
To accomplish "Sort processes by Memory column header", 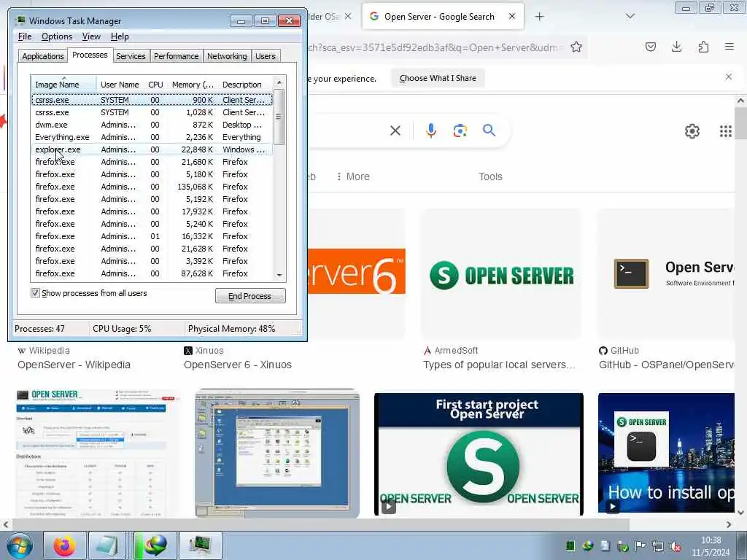I will click(x=193, y=85).
